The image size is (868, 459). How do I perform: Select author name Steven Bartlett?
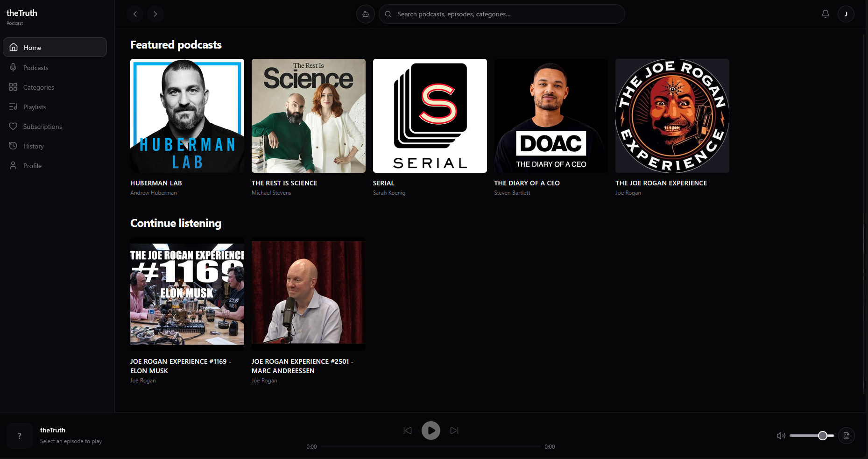coord(512,193)
